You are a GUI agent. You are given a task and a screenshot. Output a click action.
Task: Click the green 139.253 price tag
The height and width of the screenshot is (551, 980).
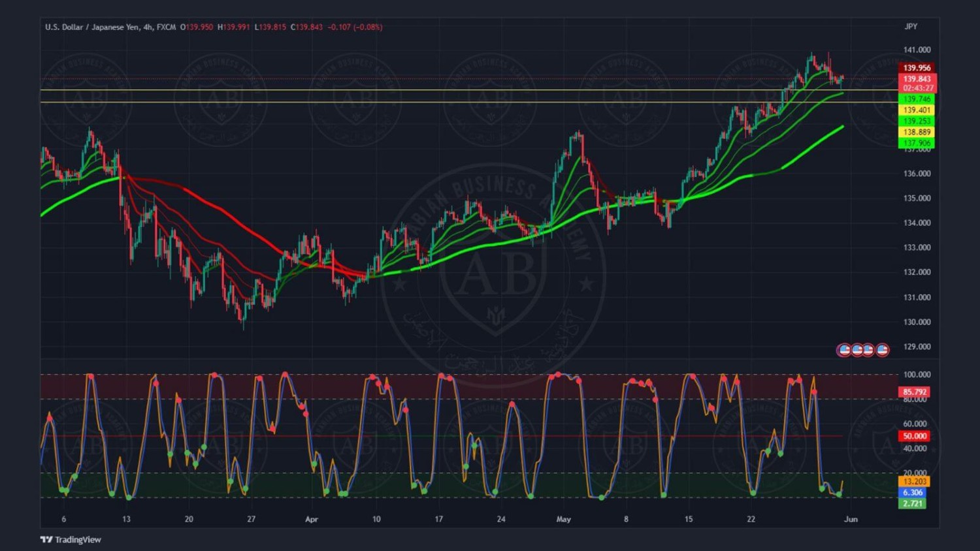point(917,121)
